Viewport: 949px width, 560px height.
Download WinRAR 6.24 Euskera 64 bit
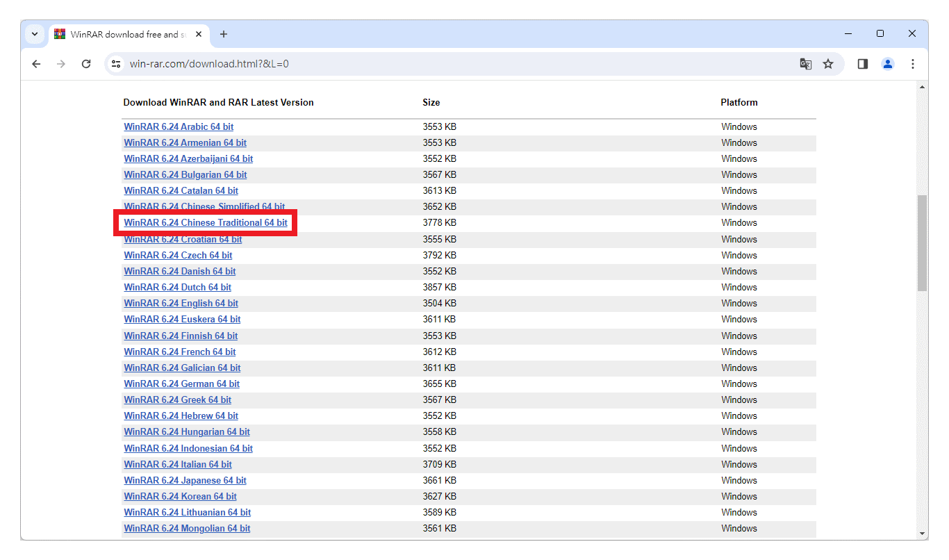(x=182, y=319)
